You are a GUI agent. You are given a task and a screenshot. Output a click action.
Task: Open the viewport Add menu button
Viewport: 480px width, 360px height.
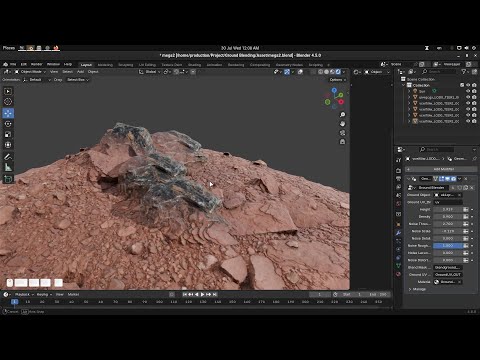(x=80, y=72)
